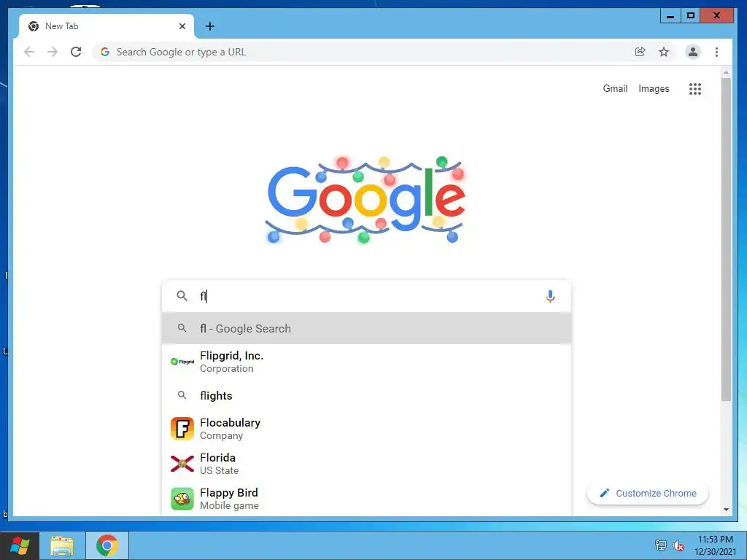Screen dimensions: 747x560
Task: Click the magnifier beside flights suggestion
Action: 182,395
